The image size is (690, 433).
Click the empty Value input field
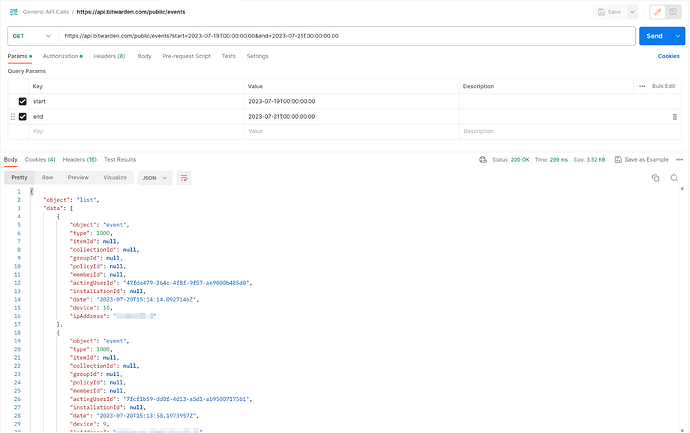[x=352, y=132]
